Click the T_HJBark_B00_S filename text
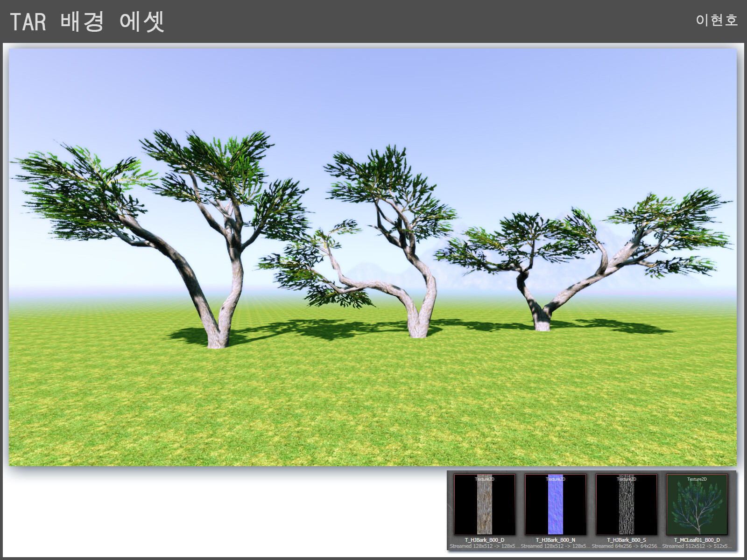The image size is (747, 560). click(x=627, y=539)
